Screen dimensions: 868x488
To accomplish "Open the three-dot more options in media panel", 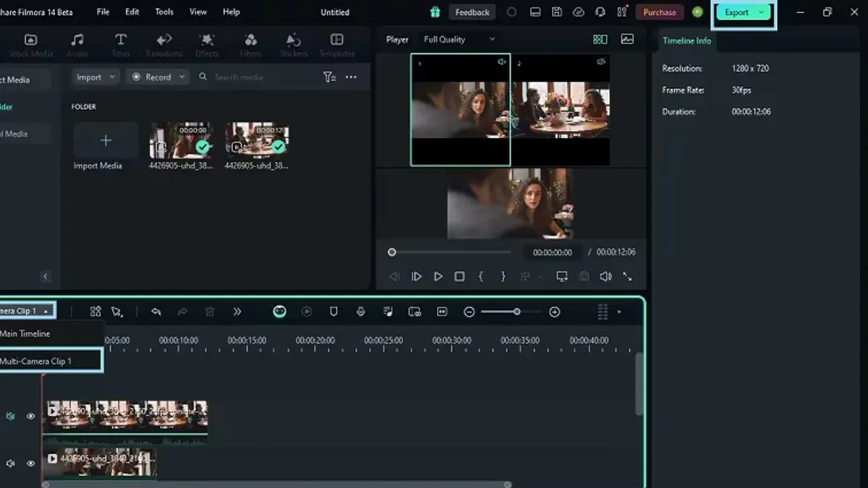I will [x=351, y=77].
